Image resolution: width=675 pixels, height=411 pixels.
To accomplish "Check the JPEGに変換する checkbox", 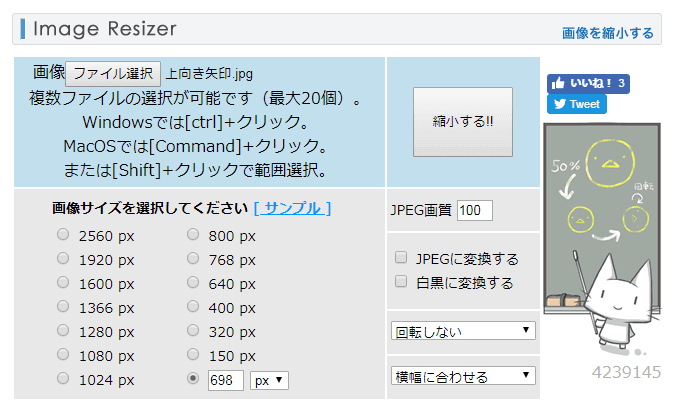I will tap(401, 258).
